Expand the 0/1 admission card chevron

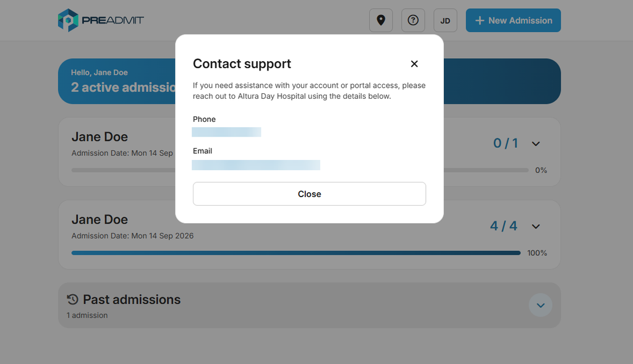pos(536,143)
